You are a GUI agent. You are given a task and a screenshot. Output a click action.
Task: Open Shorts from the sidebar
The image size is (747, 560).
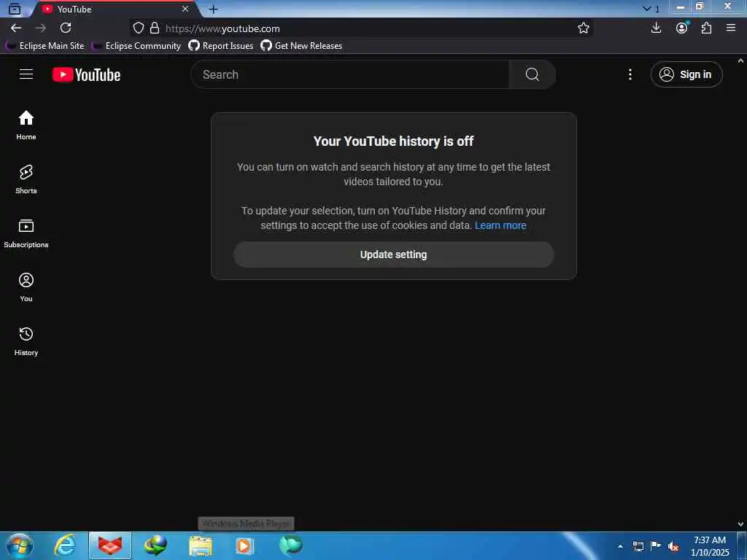tap(26, 179)
